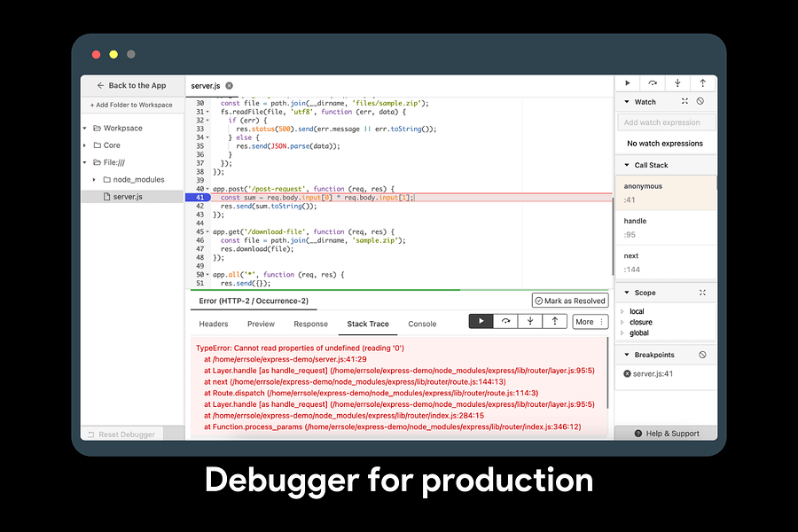Image resolution: width=798 pixels, height=532 pixels.
Task: Switch to the Console tab
Action: [x=422, y=324]
